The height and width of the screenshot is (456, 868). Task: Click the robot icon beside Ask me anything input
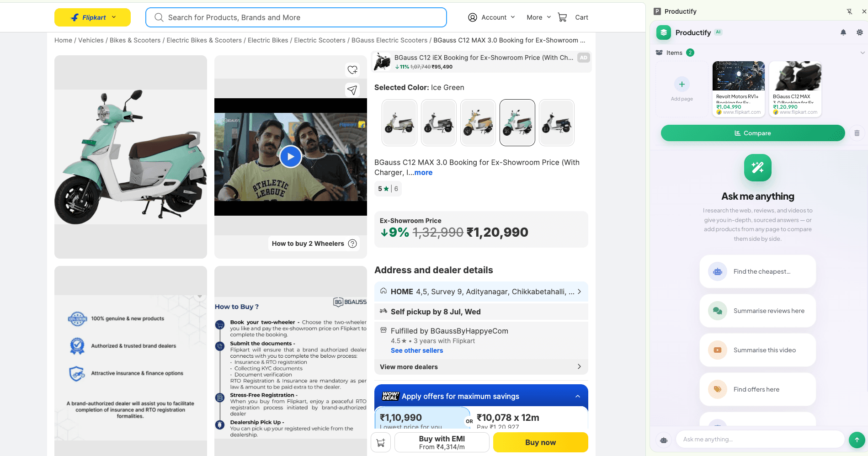coord(664,440)
